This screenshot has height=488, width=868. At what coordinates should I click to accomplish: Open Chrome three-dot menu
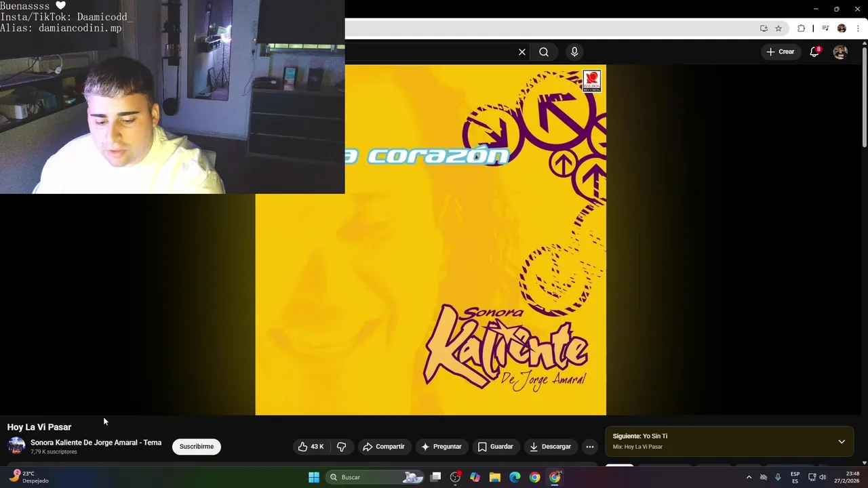858,28
